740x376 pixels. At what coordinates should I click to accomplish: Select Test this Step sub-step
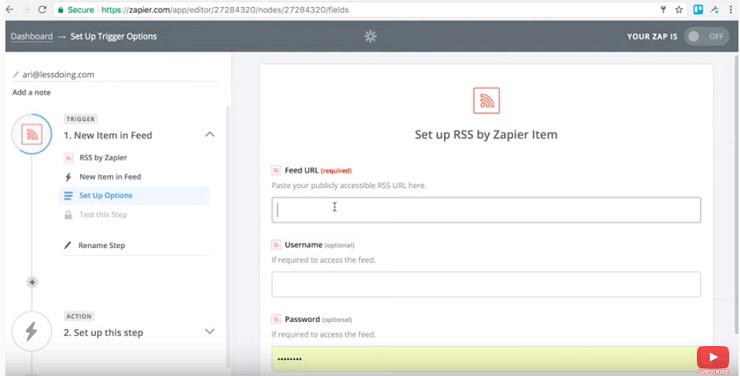[103, 215]
